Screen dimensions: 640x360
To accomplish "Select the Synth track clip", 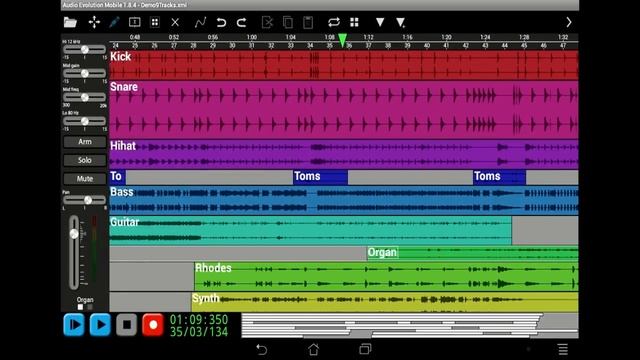I will (x=385, y=302).
